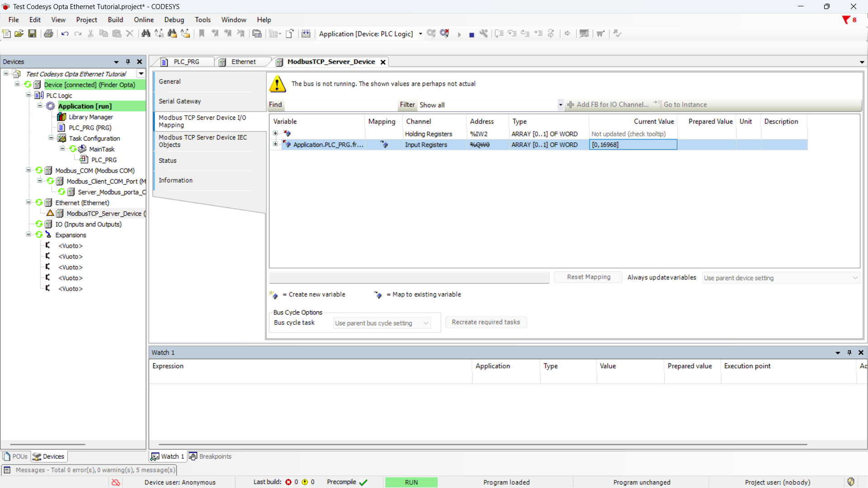Click the Find binoculars icon
The height and width of the screenshot is (488, 868).
[x=146, y=33]
